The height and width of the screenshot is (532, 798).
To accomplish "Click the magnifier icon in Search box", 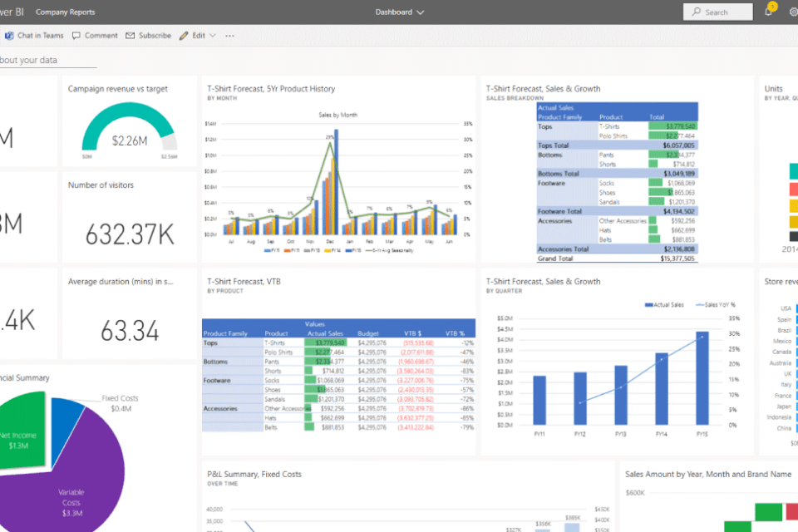I will (697, 12).
